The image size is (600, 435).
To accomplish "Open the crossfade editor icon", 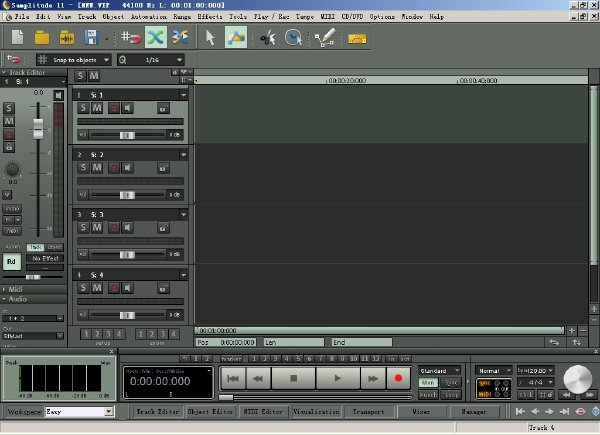I will pyautogui.click(x=180, y=37).
